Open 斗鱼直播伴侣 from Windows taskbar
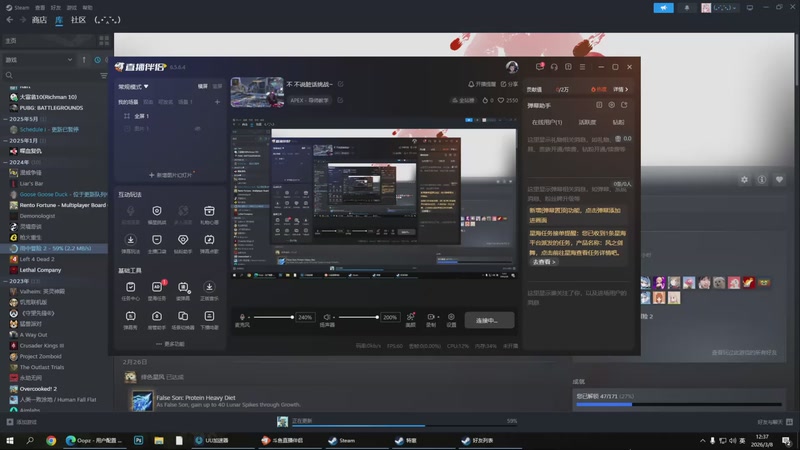The image size is (800, 450). (x=283, y=440)
